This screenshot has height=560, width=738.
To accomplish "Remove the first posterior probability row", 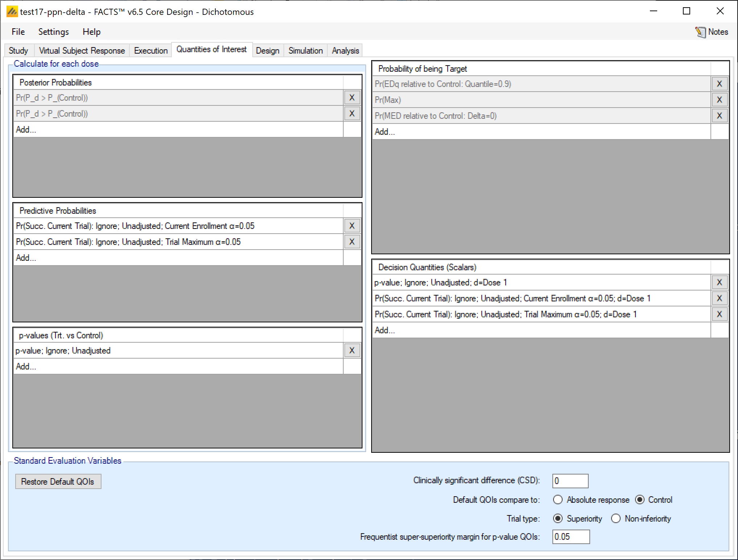I will (352, 97).
